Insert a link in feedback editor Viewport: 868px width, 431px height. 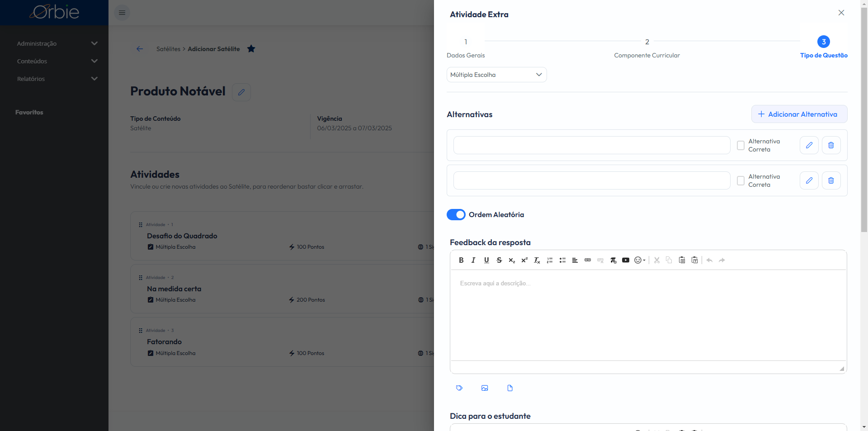(588, 260)
